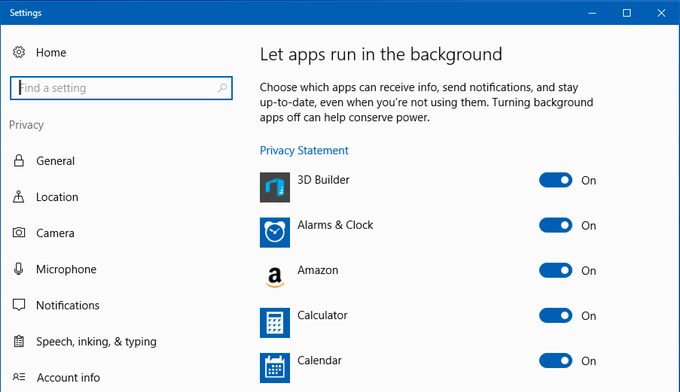Open Notifications privacy settings
Image resolution: width=680 pixels, height=392 pixels.
pos(68,305)
